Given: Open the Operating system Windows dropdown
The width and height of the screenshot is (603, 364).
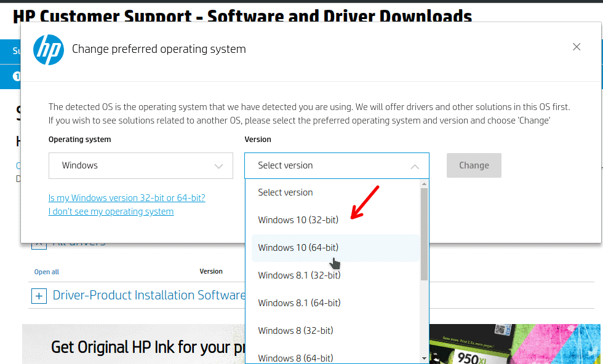Looking at the screenshot, I should [x=141, y=165].
